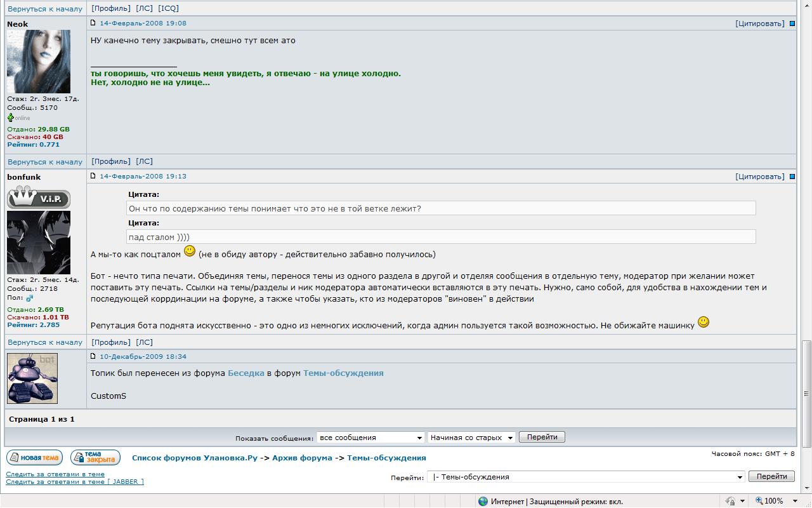Click the 'Тема закрыта' locked topic icon
Screen dimensions: 812x508
[95, 457]
